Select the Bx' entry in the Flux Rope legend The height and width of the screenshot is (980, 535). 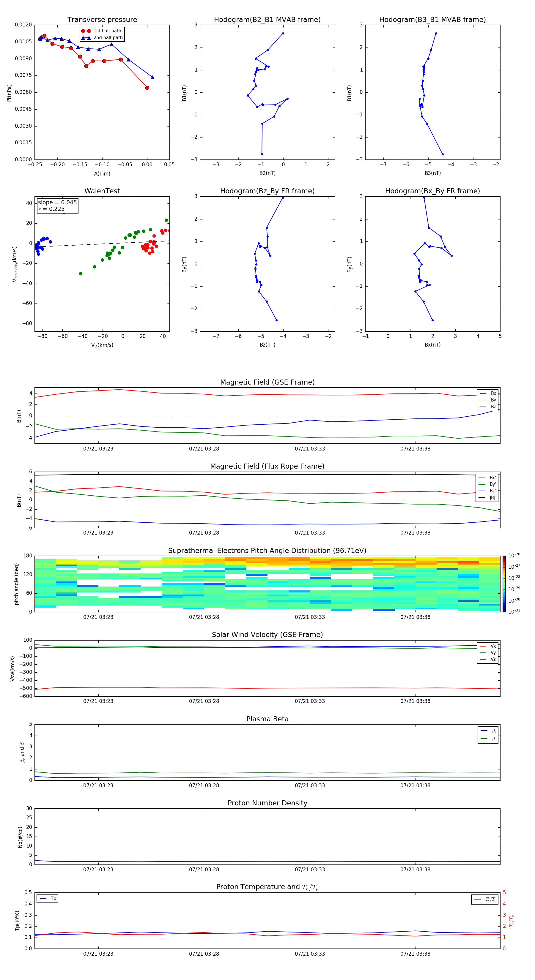click(487, 478)
